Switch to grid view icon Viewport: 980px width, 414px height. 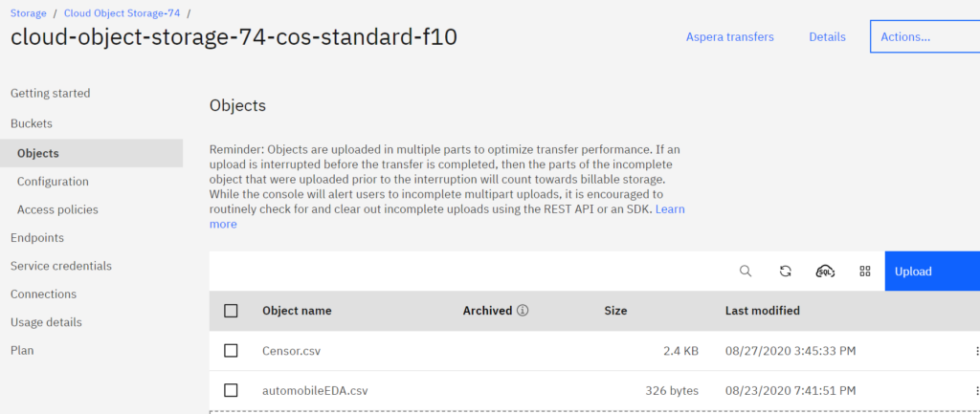pos(865,271)
